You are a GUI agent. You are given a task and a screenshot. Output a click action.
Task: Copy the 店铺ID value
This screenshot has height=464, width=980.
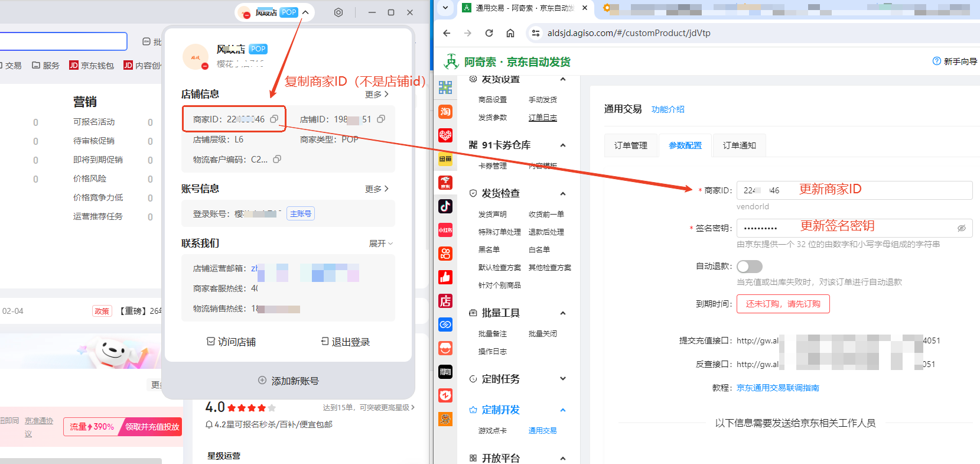tap(381, 119)
